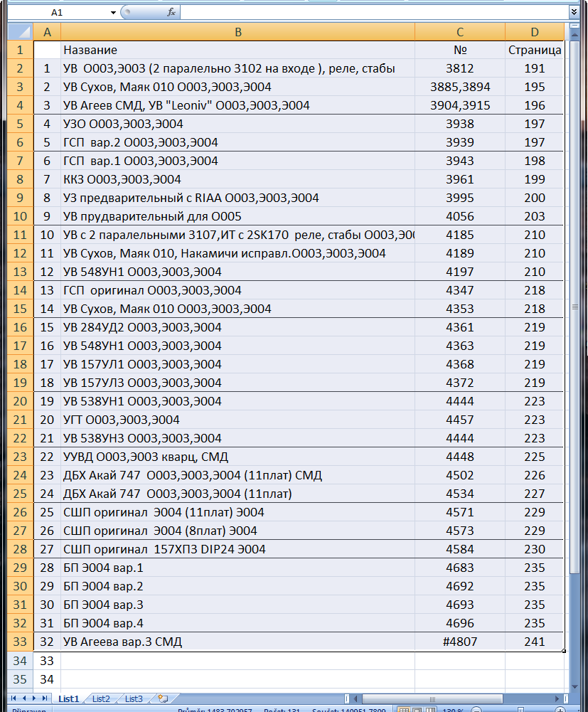This screenshot has width=588, height=712.
Task: Click the Name Box showing A1
Action: tap(58, 12)
